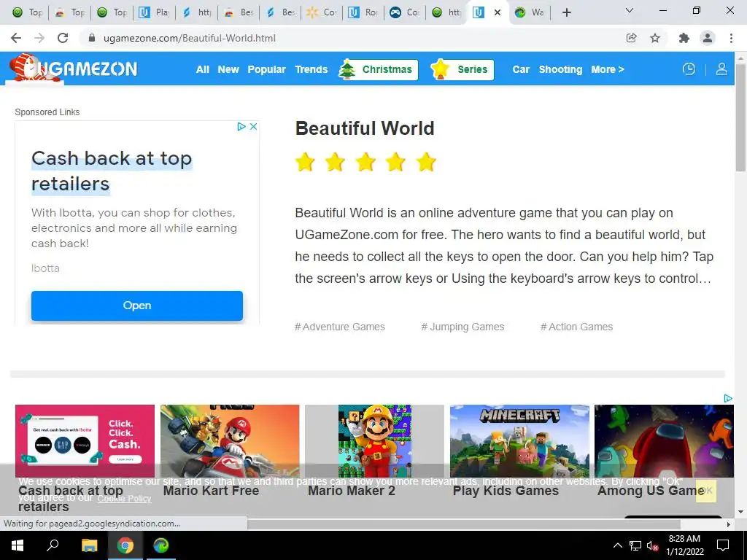
Task: Select the All menu item
Action: [203, 69]
